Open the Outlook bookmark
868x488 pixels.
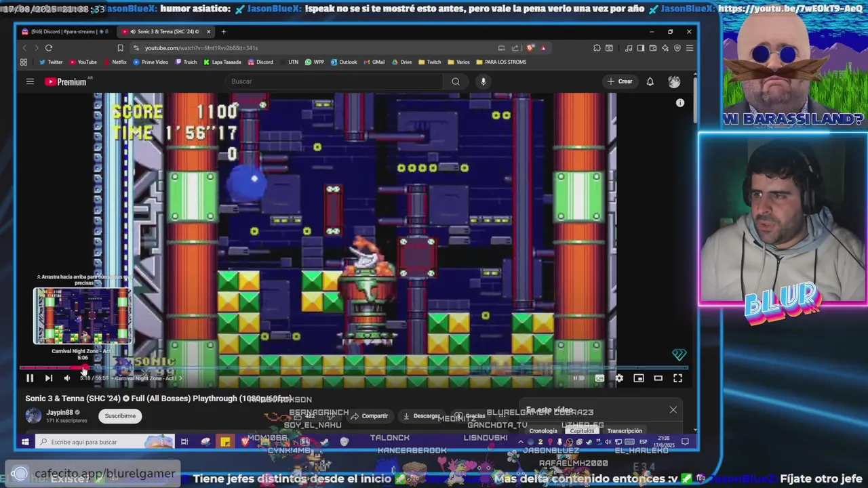(x=344, y=62)
